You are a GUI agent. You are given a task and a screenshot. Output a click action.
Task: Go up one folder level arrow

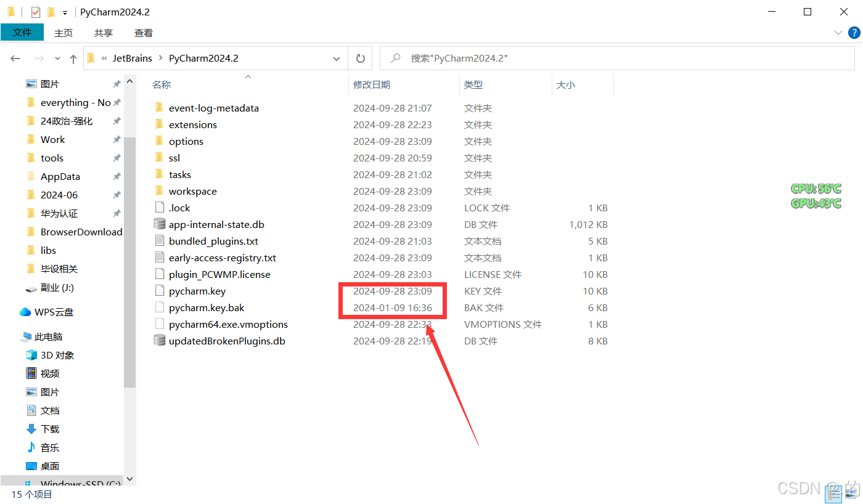73,59
